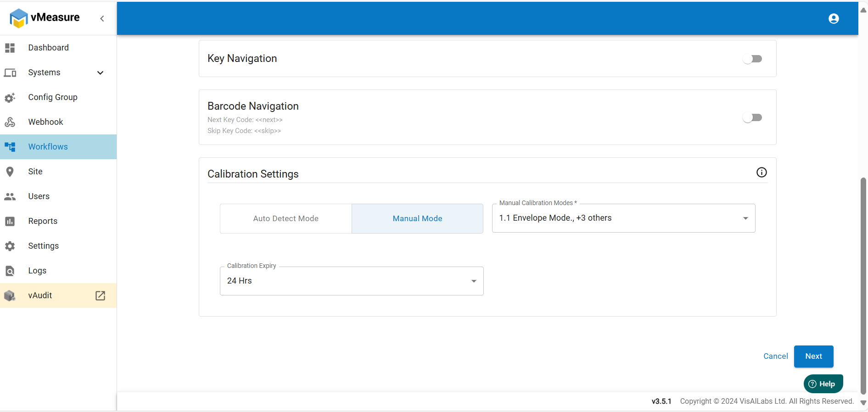Click the Dashboard grid icon
868x412 pixels.
(10, 48)
